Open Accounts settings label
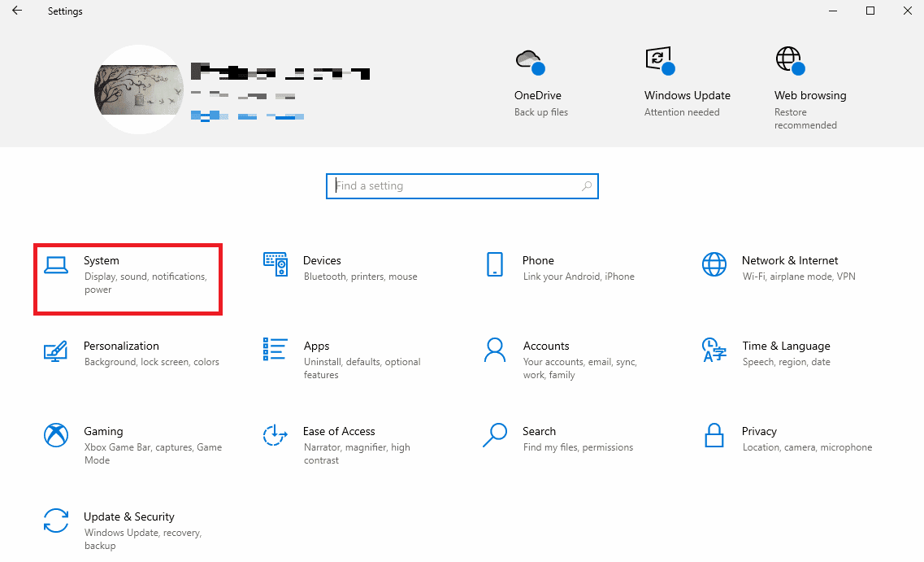The height and width of the screenshot is (562, 924). (546, 346)
